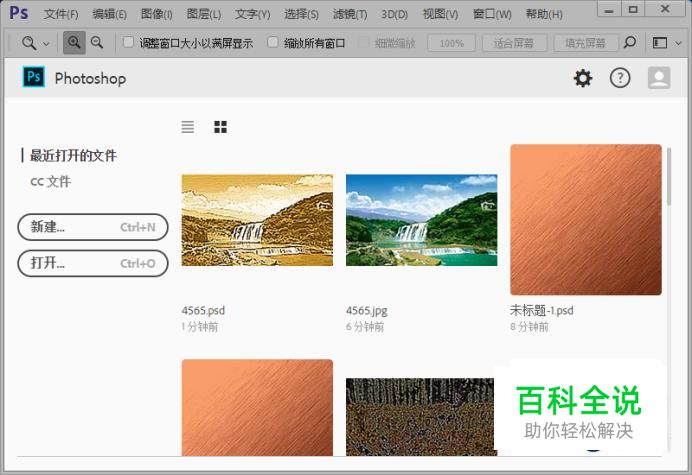Open the 视图(V) menu
The height and width of the screenshot is (475, 692).
pyautogui.click(x=440, y=14)
